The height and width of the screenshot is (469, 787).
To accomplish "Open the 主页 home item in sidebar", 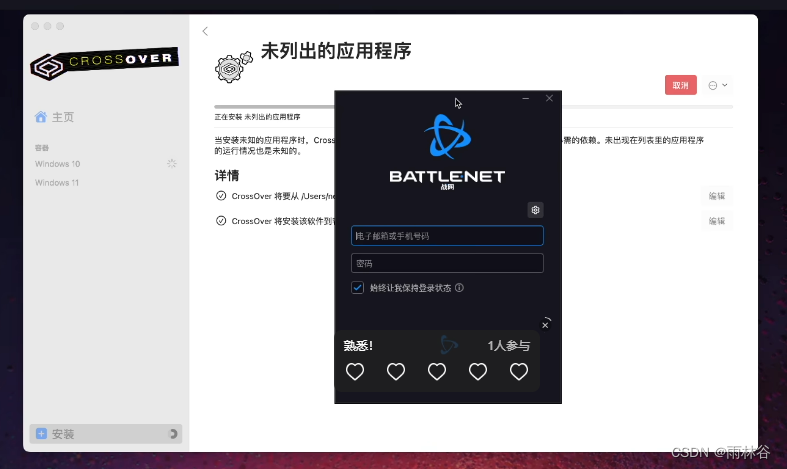I will tap(54, 117).
